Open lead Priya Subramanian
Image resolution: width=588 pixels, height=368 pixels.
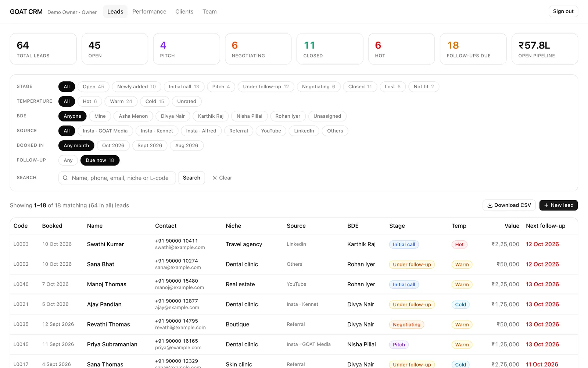[x=112, y=344]
